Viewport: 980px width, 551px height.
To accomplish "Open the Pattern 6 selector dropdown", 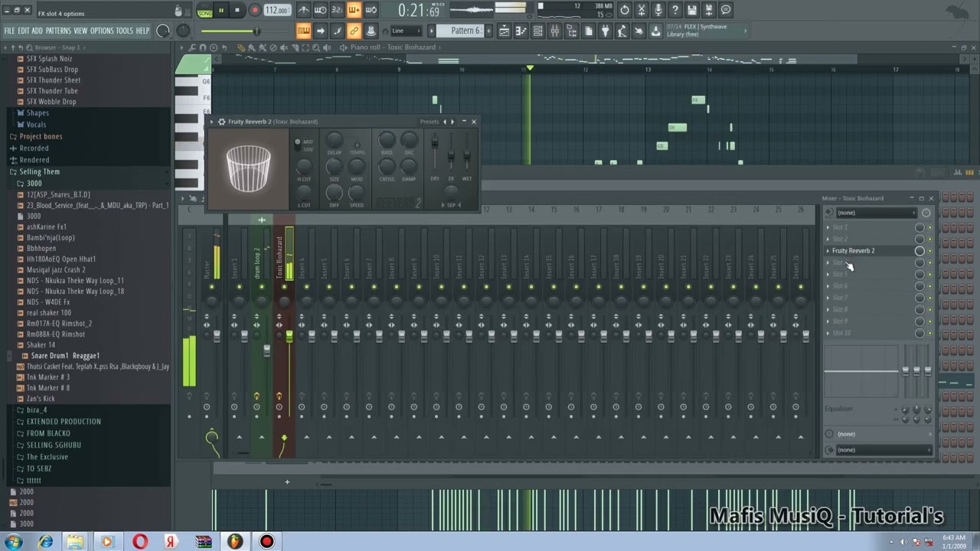I will (x=465, y=31).
